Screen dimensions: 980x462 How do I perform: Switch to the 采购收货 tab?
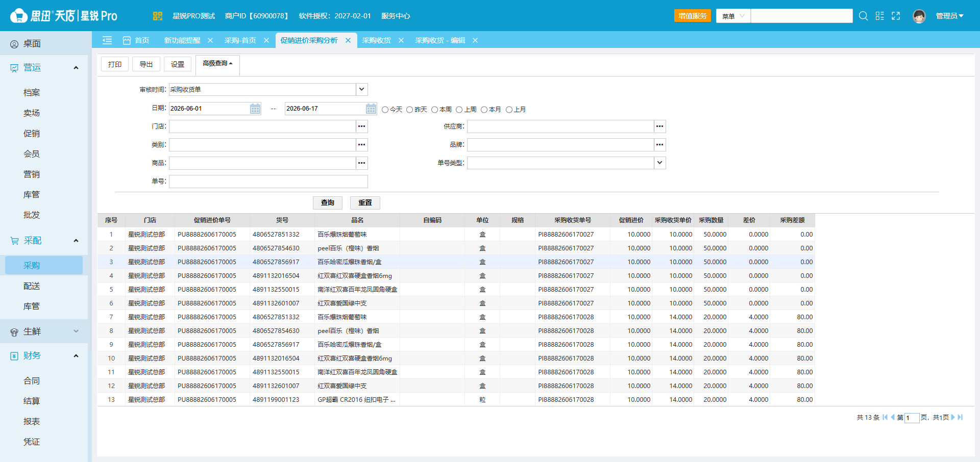tap(377, 40)
